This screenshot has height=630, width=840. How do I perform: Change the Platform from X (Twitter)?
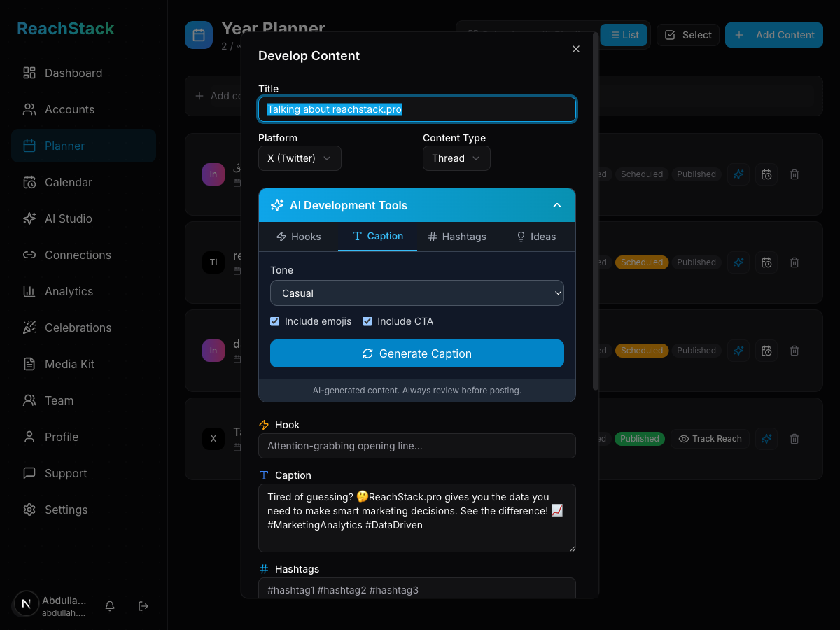pyautogui.click(x=300, y=158)
